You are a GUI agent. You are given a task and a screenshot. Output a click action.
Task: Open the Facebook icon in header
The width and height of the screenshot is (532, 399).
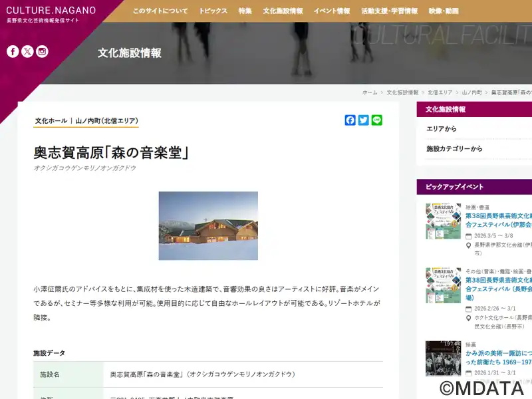pyautogui.click(x=13, y=52)
